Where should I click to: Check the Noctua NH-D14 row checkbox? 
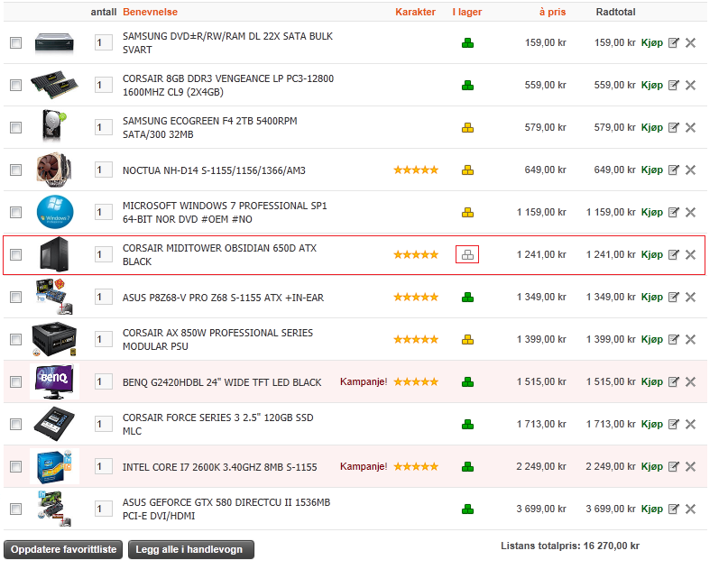point(15,170)
